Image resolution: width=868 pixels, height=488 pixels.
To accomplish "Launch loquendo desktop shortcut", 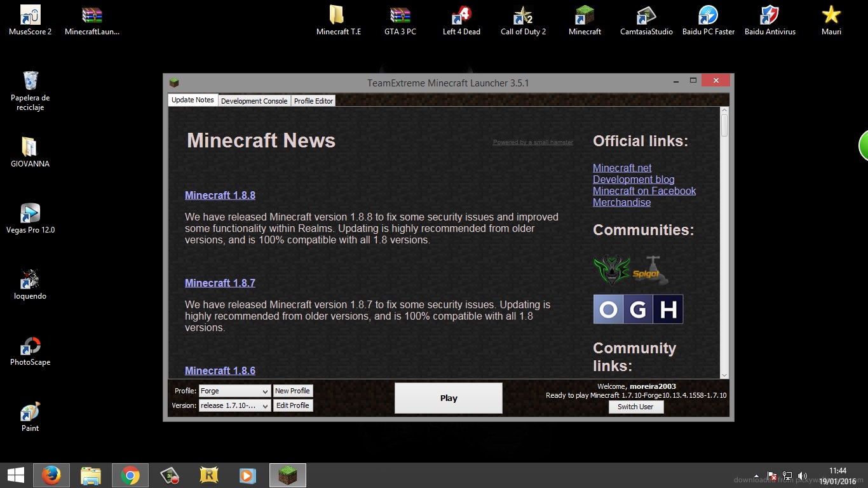I will [30, 284].
